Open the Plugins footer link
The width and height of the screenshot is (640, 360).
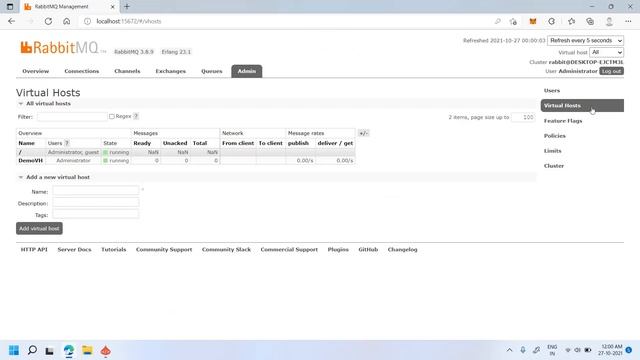tap(338, 249)
